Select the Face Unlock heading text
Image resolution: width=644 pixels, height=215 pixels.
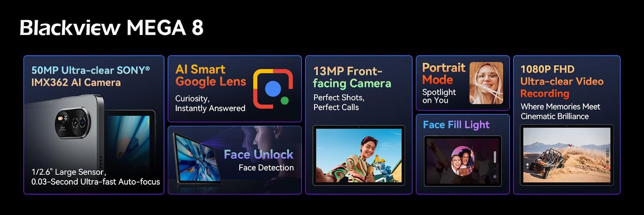[258, 154]
